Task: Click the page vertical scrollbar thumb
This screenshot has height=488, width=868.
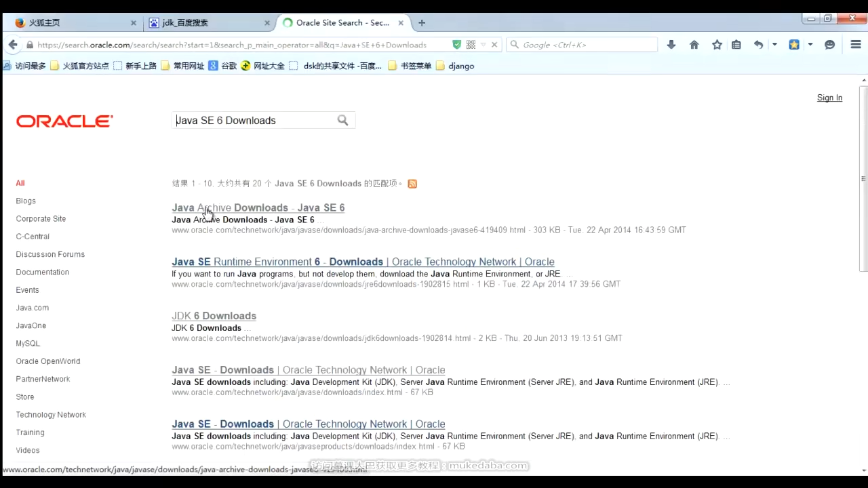Action: point(863,179)
